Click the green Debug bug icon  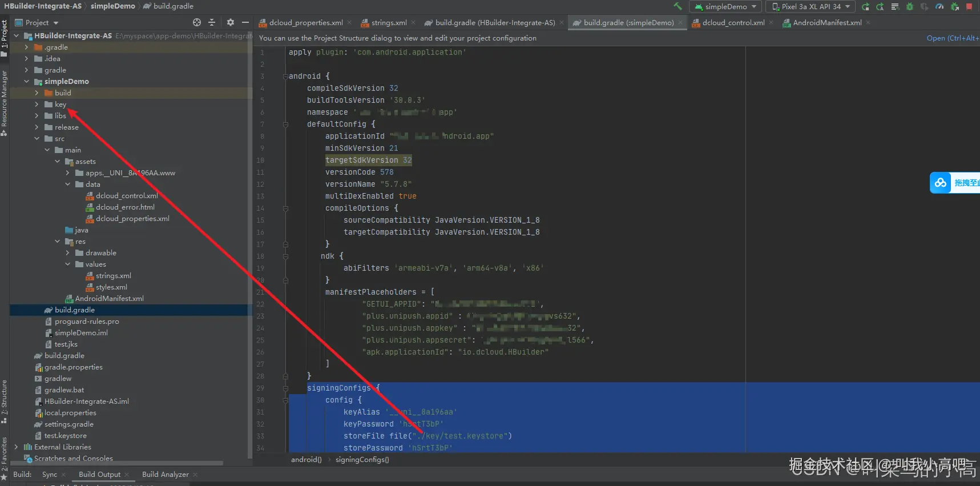click(x=909, y=6)
